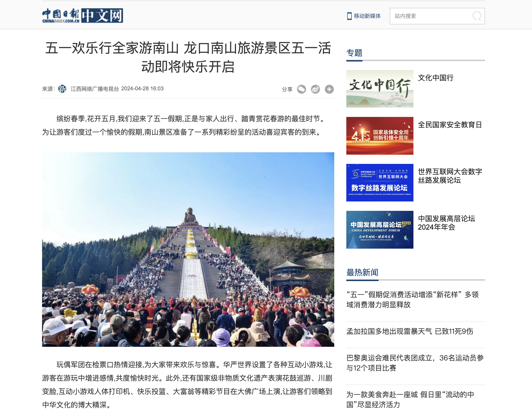Share article via Weibo icon
The height and width of the screenshot is (419, 532).
(315, 89)
